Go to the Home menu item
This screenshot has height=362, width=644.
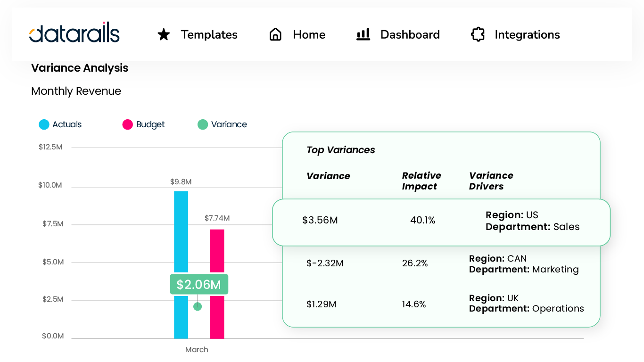[x=309, y=35]
